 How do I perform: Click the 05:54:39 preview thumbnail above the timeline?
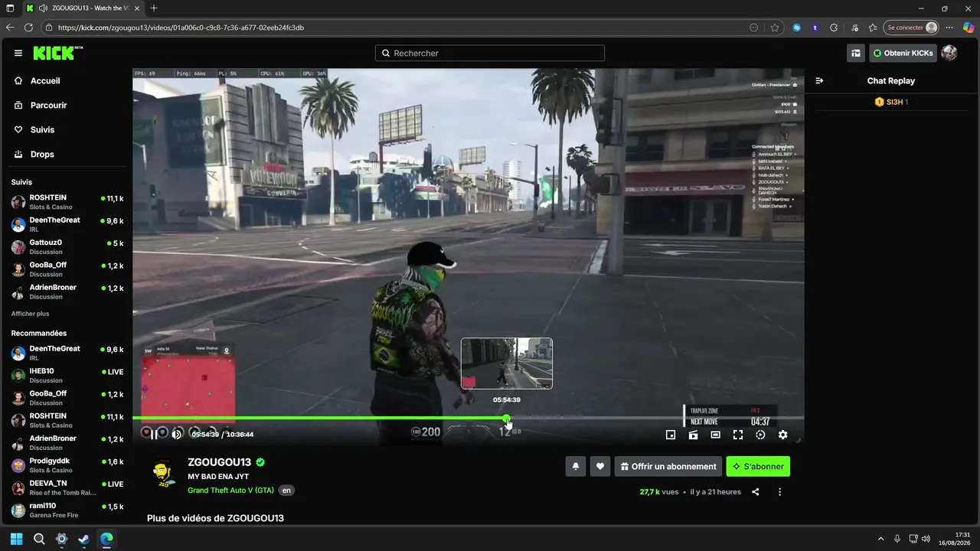[506, 364]
